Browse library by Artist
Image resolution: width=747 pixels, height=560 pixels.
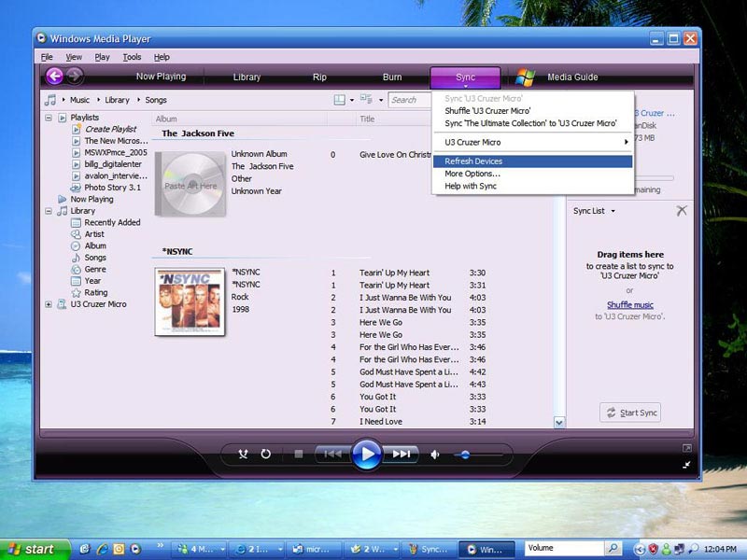[x=94, y=234]
